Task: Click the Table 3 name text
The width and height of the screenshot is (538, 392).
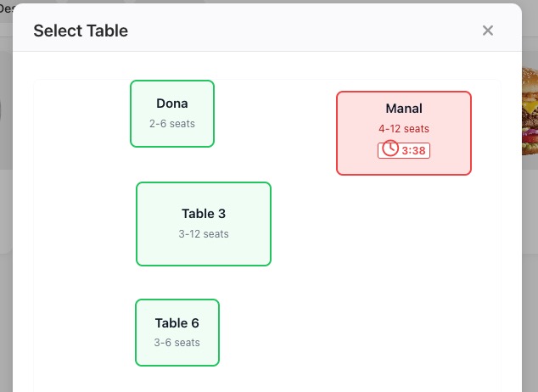Action: [204, 214]
